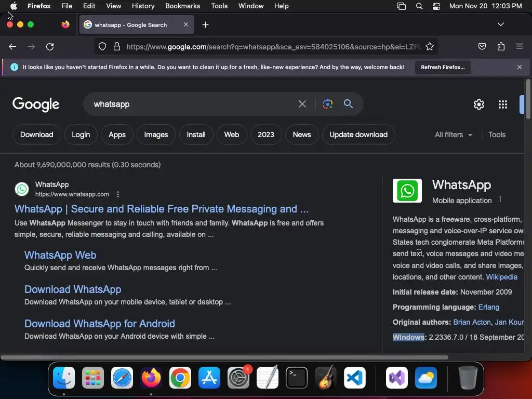The image size is (532, 399).
Task: Open the App Store from the Dock
Action: (x=209, y=378)
